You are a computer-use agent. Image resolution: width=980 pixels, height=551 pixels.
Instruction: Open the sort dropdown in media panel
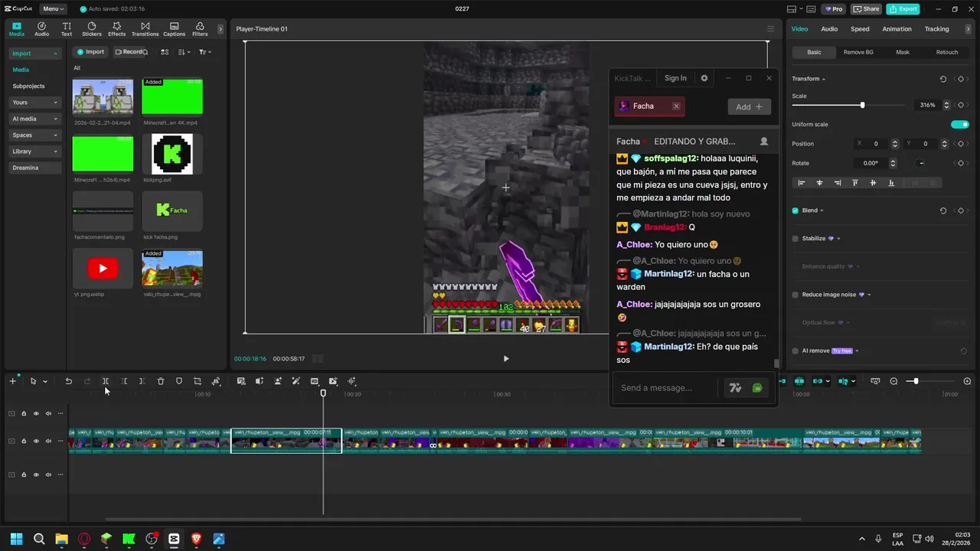click(x=185, y=52)
